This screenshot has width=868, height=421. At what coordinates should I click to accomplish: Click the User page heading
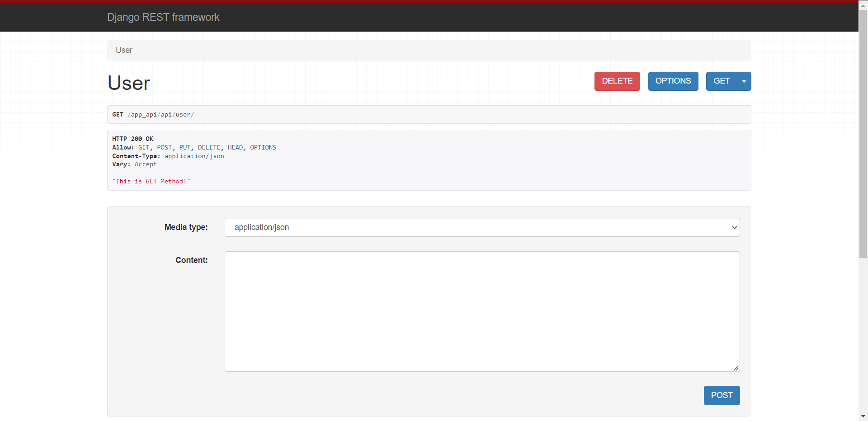[129, 83]
